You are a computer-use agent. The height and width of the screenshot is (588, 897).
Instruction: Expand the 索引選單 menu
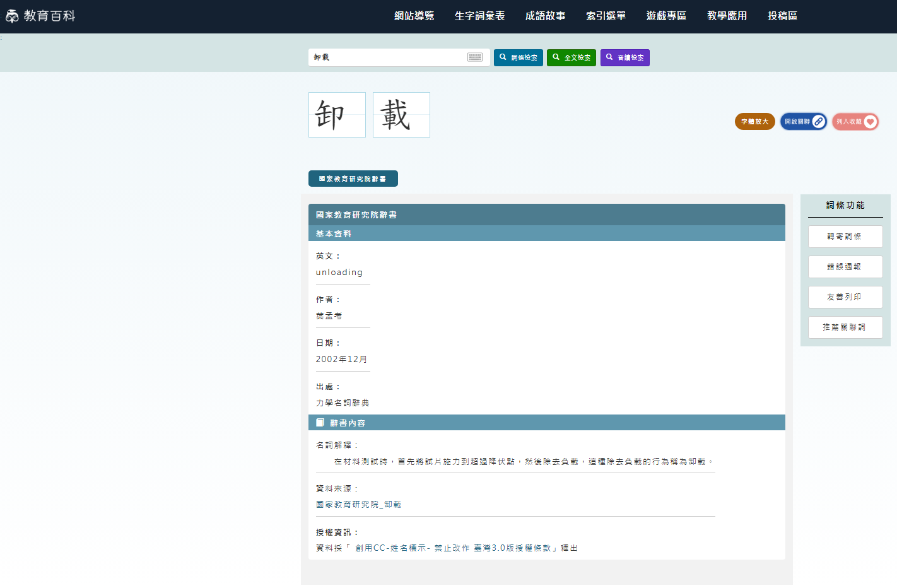click(x=606, y=16)
